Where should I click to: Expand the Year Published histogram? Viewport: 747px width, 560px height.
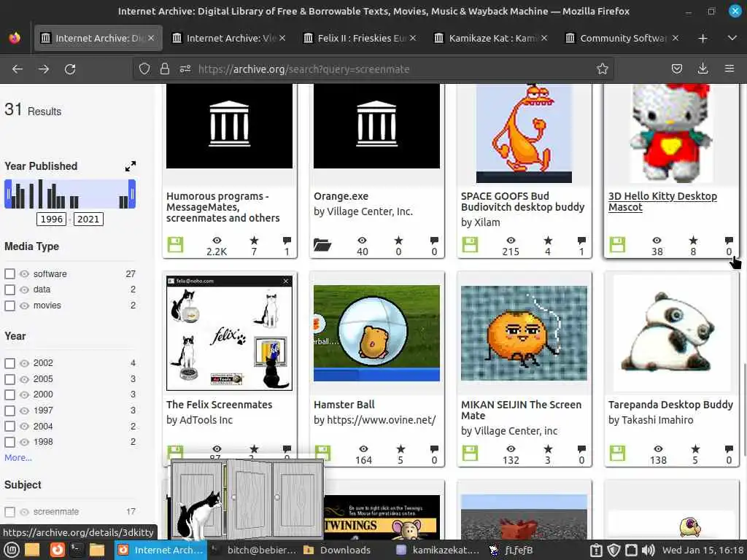(130, 166)
